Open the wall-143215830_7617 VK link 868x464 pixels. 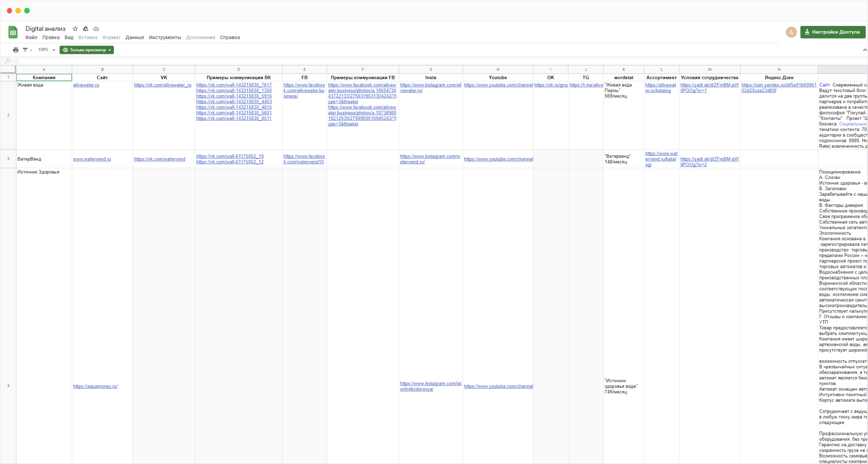[x=234, y=85]
